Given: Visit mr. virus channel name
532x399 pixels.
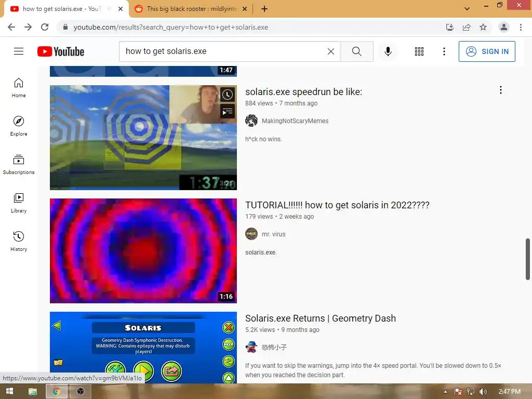Looking at the screenshot, I should point(273,234).
